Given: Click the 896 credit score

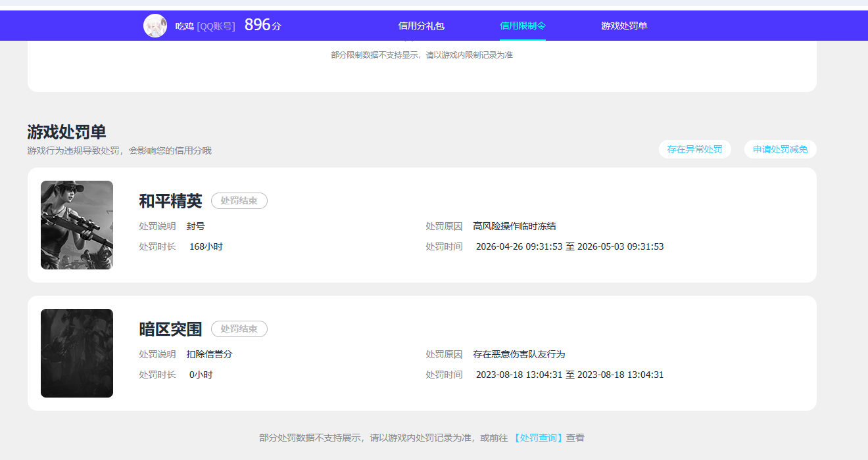Looking at the screenshot, I should point(258,25).
